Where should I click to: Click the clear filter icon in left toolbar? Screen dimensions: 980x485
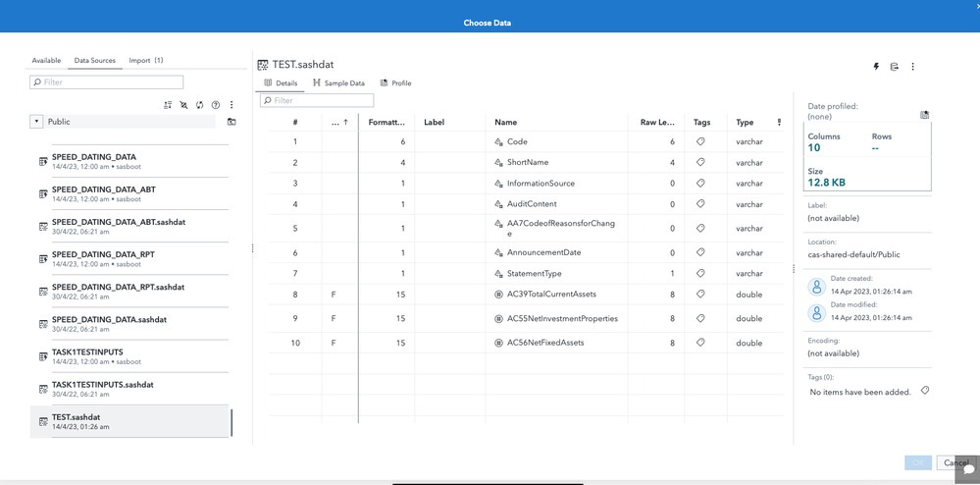[183, 105]
